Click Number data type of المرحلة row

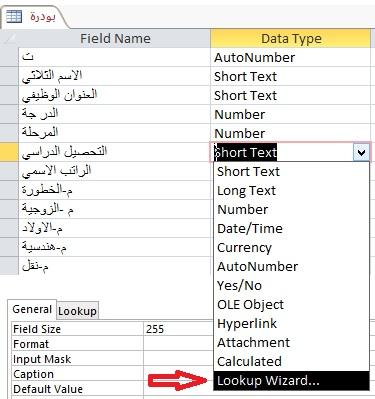click(x=291, y=133)
